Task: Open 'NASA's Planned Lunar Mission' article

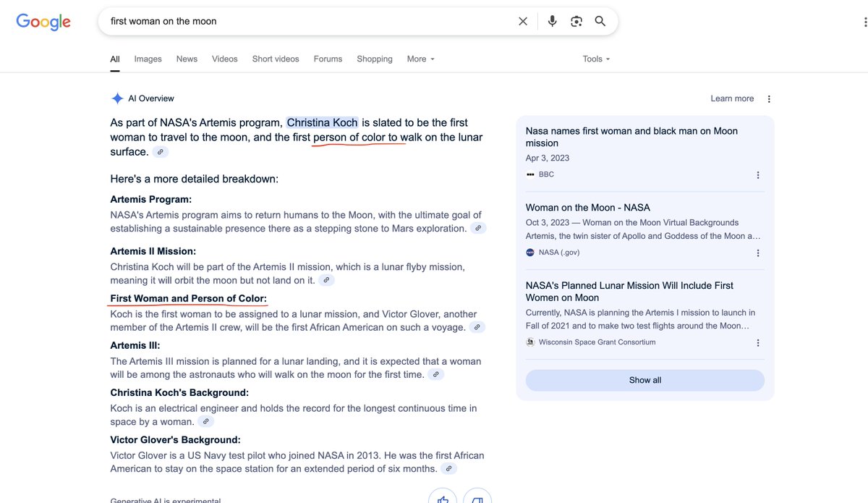Action: pos(629,292)
